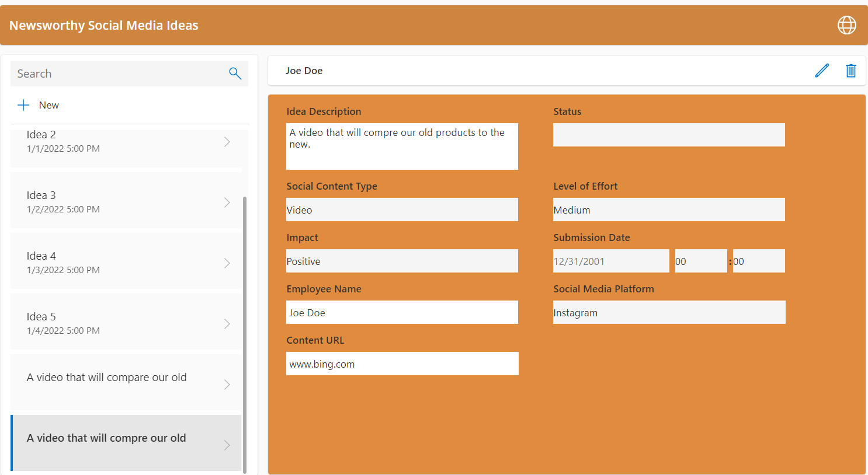The width and height of the screenshot is (868, 475).
Task: Click the search magnifier icon
Action: (x=235, y=74)
